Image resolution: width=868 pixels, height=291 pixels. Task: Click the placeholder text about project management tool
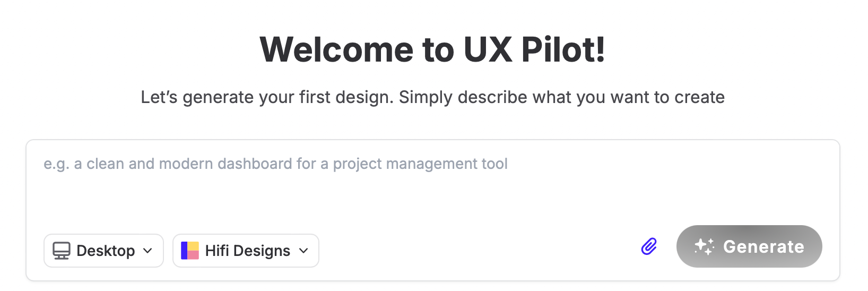click(275, 164)
